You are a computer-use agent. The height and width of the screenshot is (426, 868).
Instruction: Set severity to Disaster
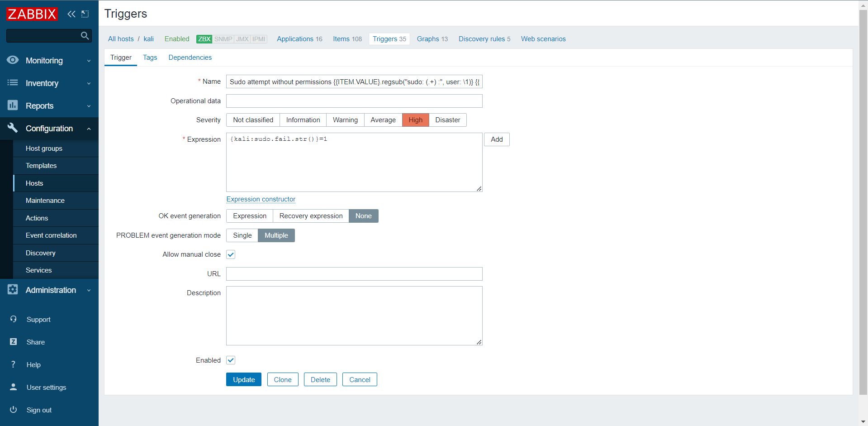(448, 120)
